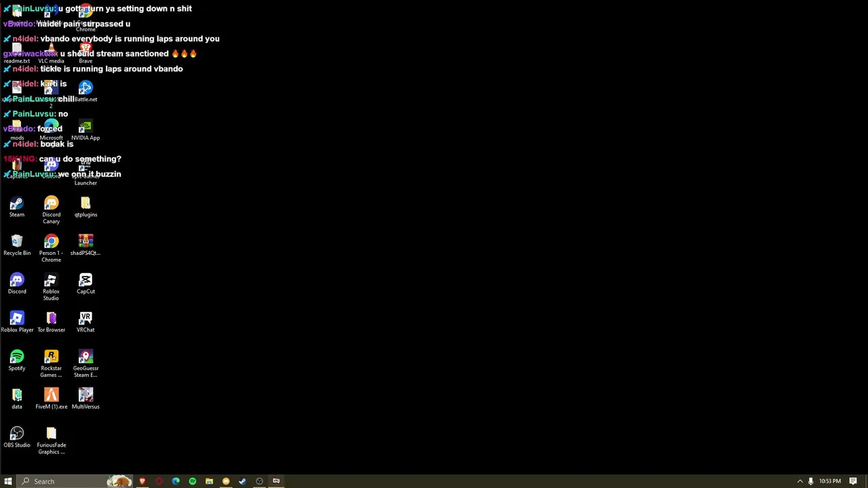Open the NVIDIA App shortcut
The image size is (868, 488).
85,131
